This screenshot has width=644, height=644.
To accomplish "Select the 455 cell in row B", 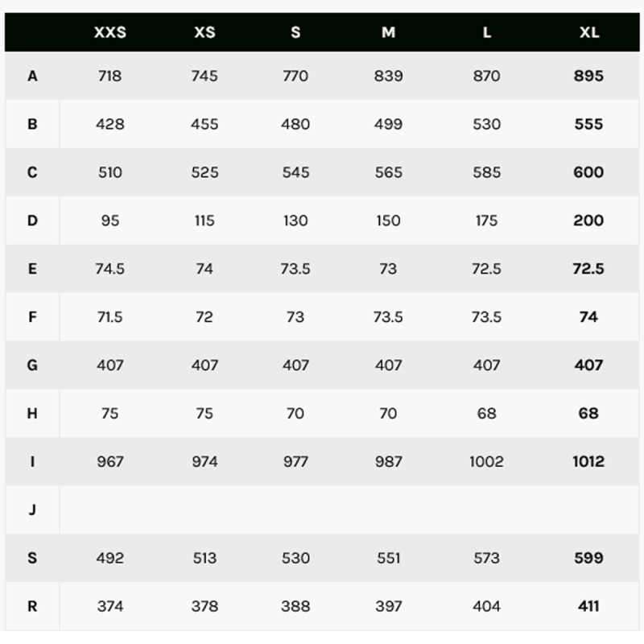I will coord(204,125).
